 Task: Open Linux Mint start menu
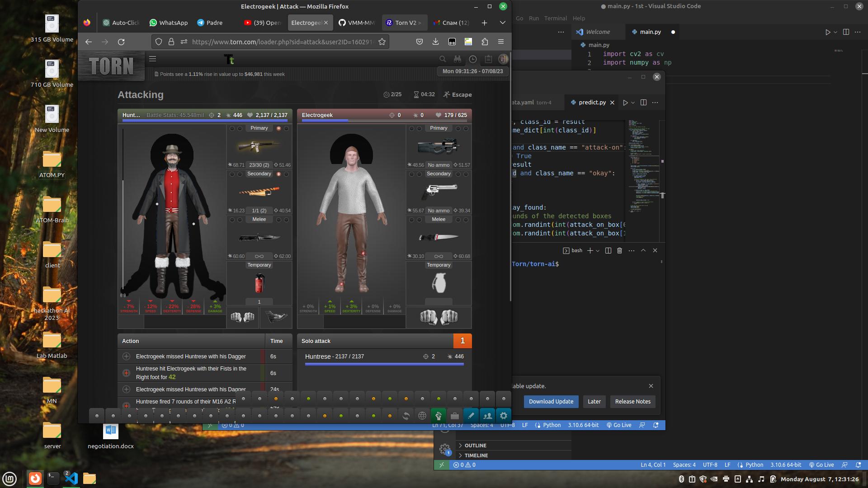pos(9,479)
